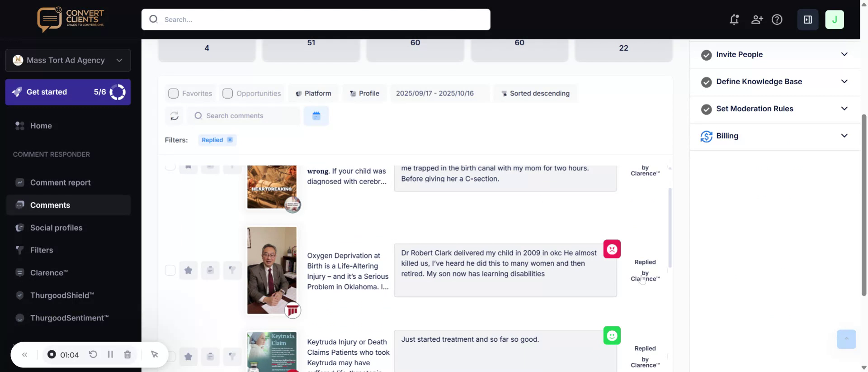Screen dimensions: 868x372
Task: Focus the Search comments field
Action: 244,116
